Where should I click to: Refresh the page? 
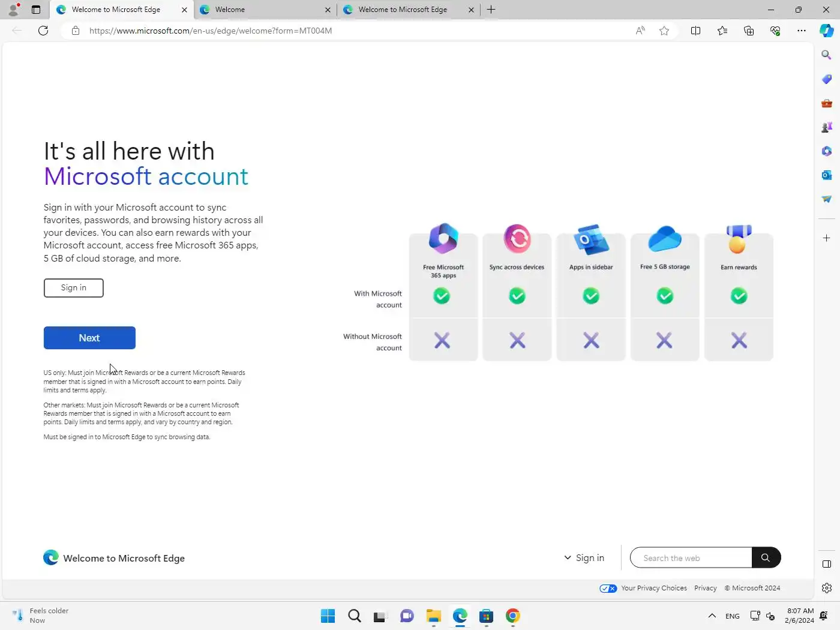point(43,31)
